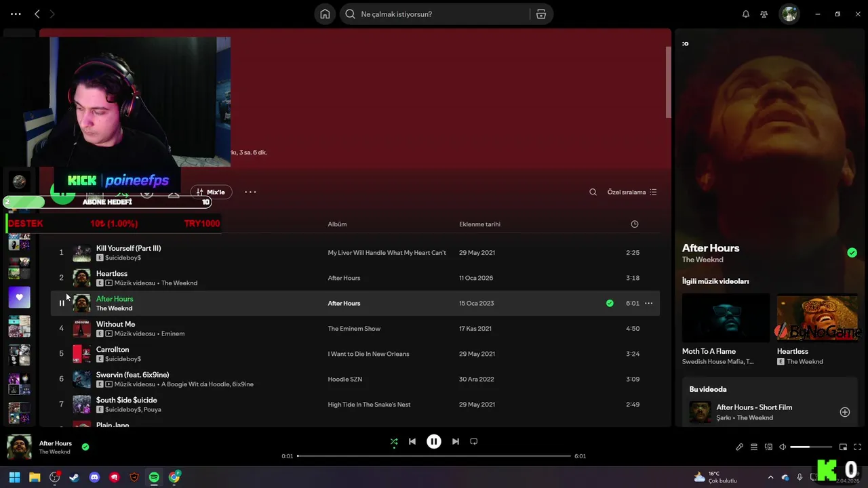Go back with the left arrow

click(x=37, y=14)
